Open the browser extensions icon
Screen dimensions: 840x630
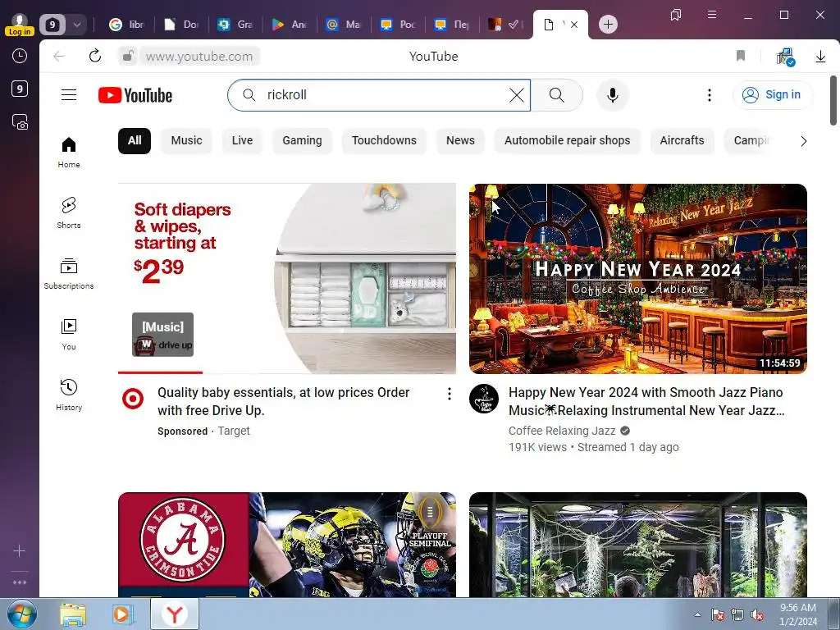coord(785,57)
